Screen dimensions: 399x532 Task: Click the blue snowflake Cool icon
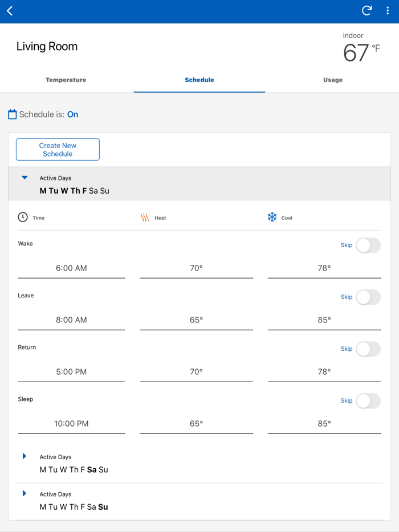pyautogui.click(x=272, y=217)
